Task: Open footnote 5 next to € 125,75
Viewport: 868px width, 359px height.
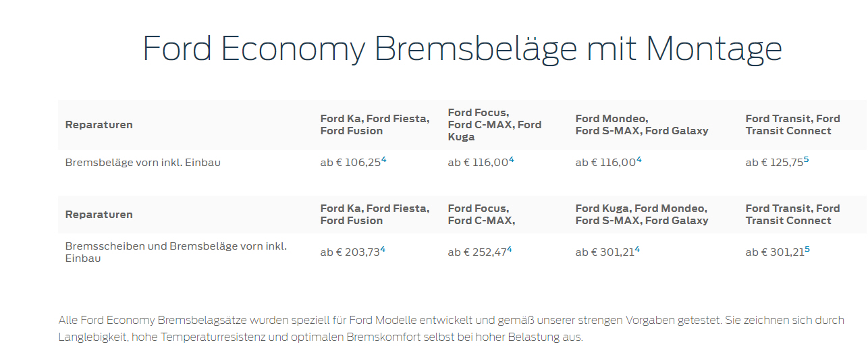Action: click(807, 160)
